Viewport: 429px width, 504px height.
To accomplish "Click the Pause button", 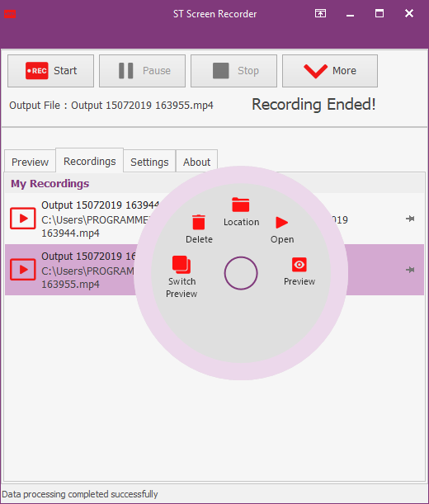I will click(x=142, y=71).
